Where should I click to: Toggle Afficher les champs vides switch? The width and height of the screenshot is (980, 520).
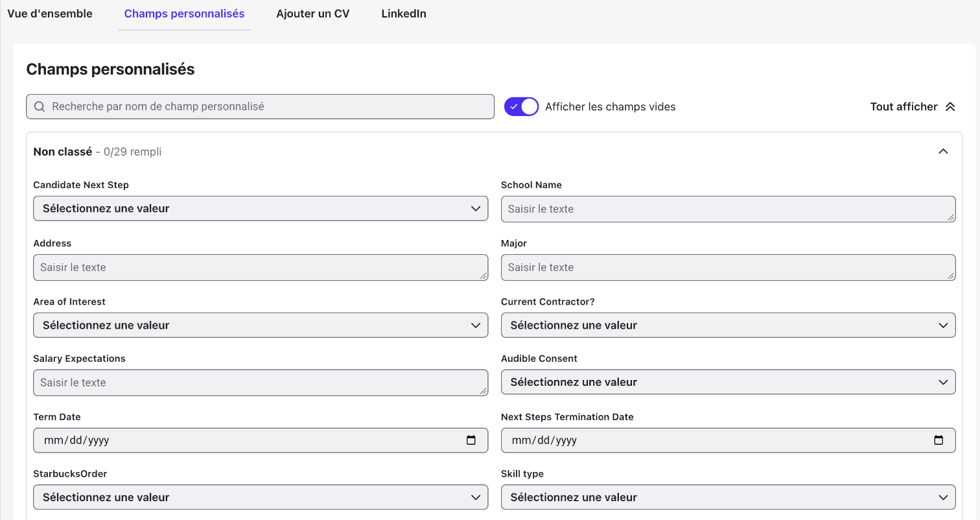pos(521,106)
